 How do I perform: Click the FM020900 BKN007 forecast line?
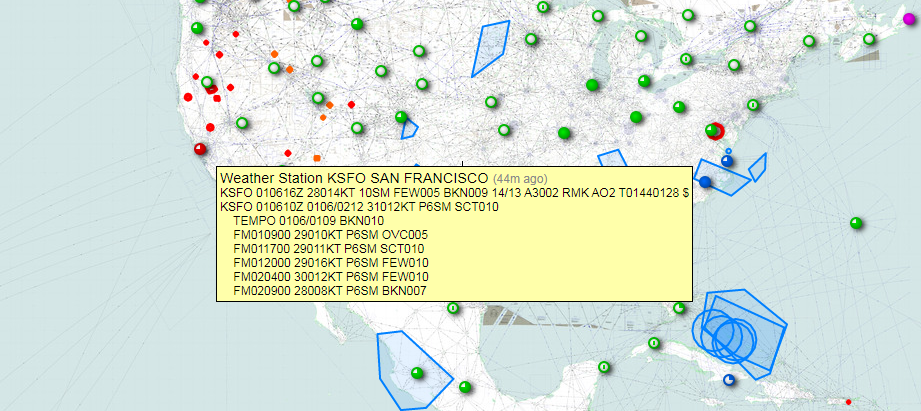click(330, 291)
